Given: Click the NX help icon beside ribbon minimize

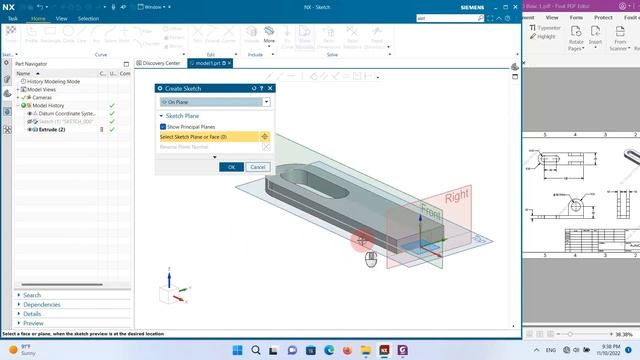Looking at the screenshot, I should click(507, 18).
